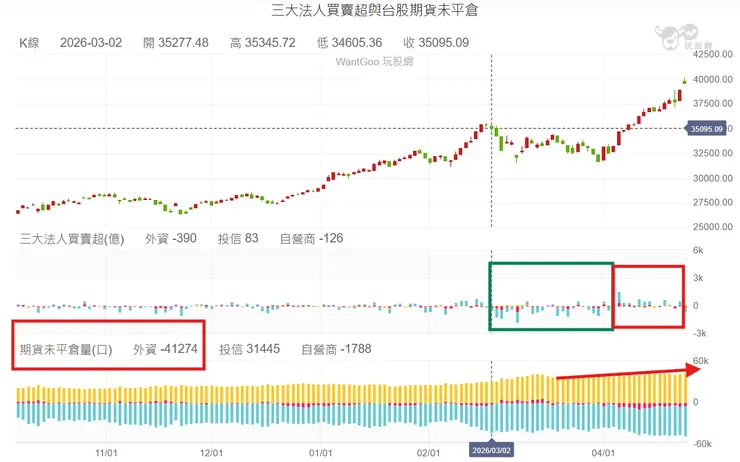
Task: Click the high value 高 35345.72
Action: tap(262, 43)
